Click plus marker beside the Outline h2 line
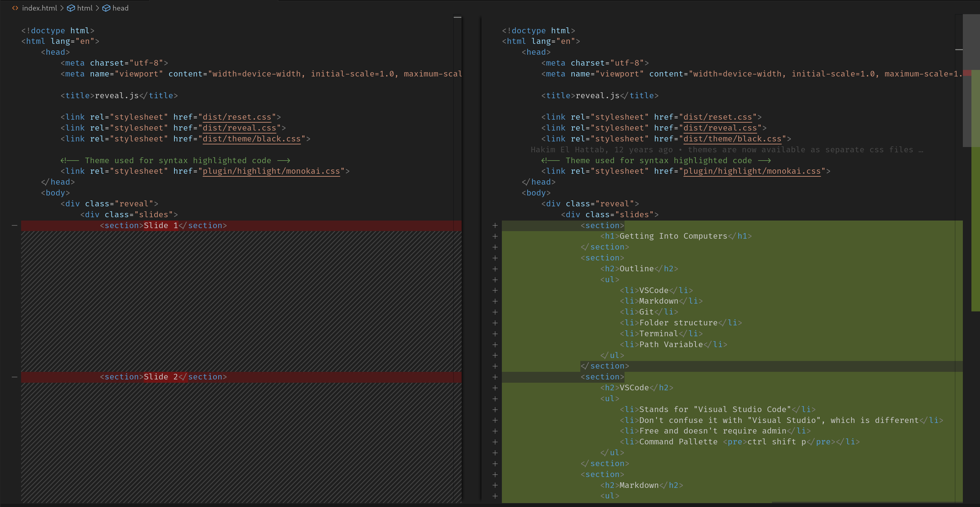 (495, 269)
